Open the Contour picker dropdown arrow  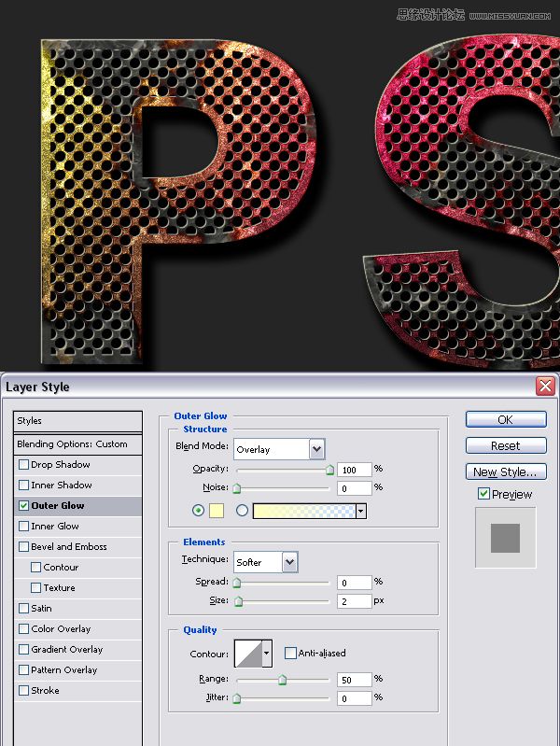(x=267, y=654)
